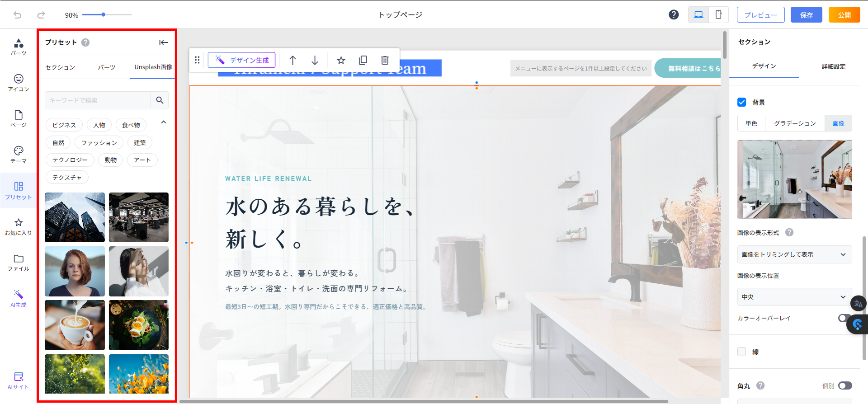Uncheck the 背景 checkbox

tap(742, 102)
